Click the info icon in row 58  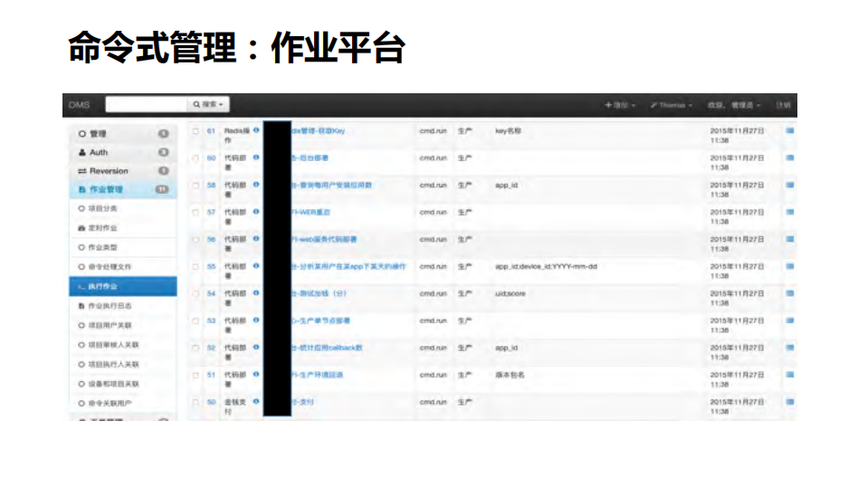point(256,185)
